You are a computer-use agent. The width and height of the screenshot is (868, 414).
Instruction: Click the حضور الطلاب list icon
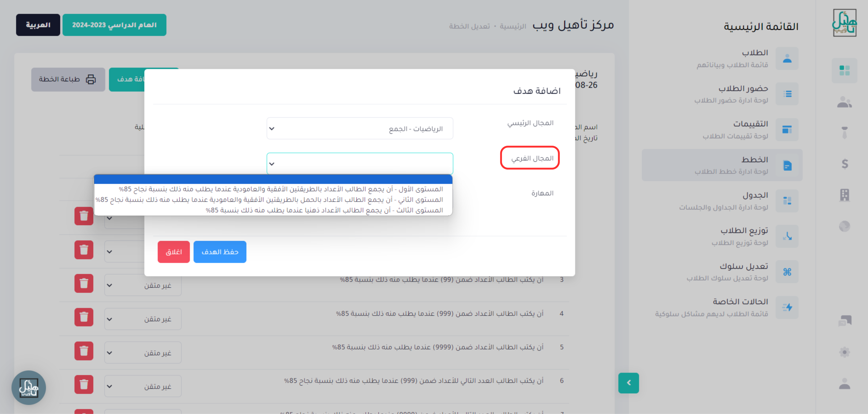(787, 94)
